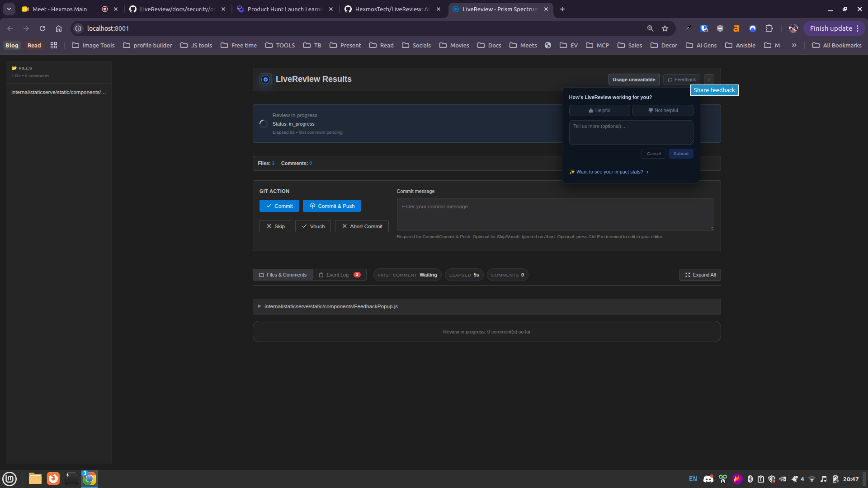The height and width of the screenshot is (488, 868).
Task: Submit the feedback form
Action: pyautogui.click(x=681, y=154)
